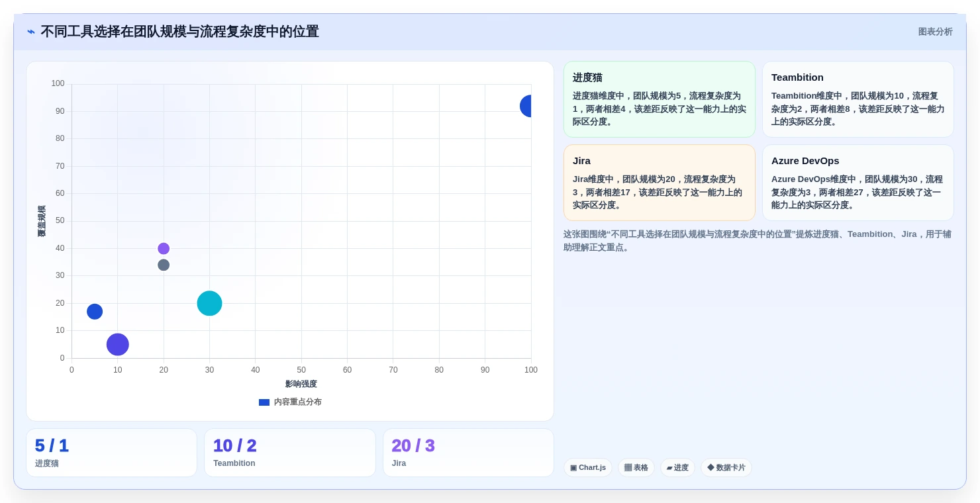Click the 进度 tag chip
The width and height of the screenshot is (980, 503).
tap(677, 467)
